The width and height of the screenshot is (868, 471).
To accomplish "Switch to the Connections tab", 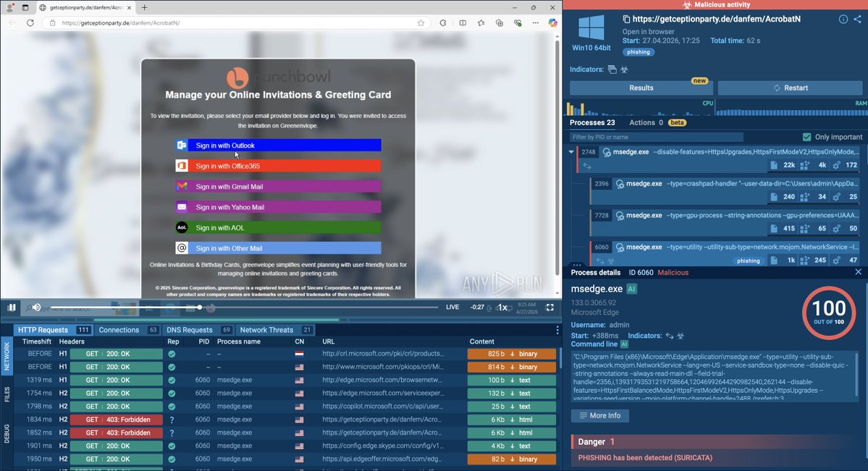I will click(128, 330).
